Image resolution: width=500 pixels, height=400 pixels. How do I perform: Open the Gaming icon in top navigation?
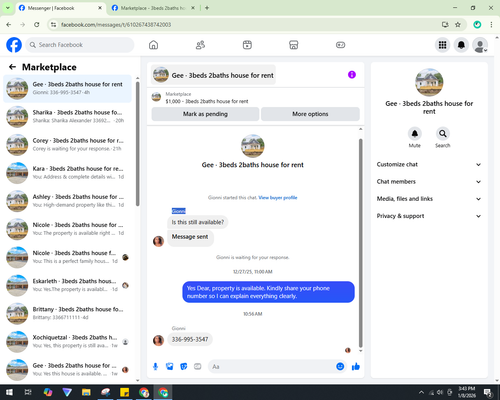pos(340,45)
